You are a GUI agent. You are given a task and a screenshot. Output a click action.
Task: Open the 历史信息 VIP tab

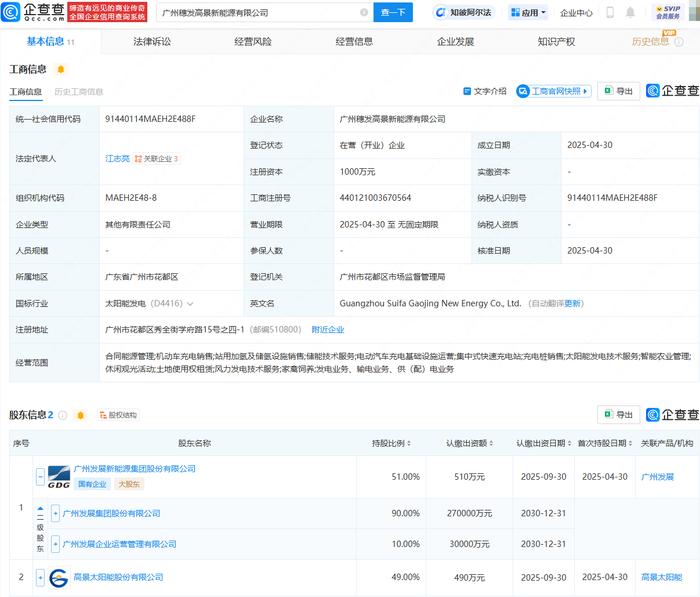coord(650,42)
